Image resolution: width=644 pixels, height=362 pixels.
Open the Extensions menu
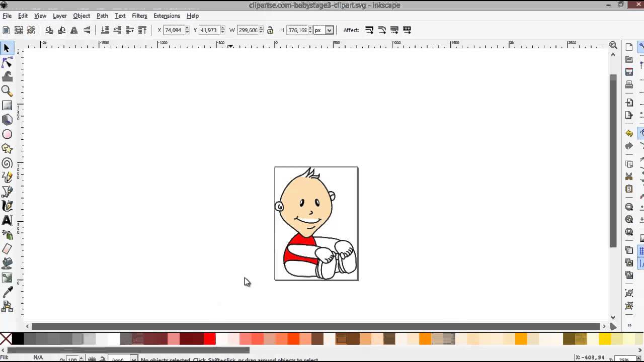167,16
